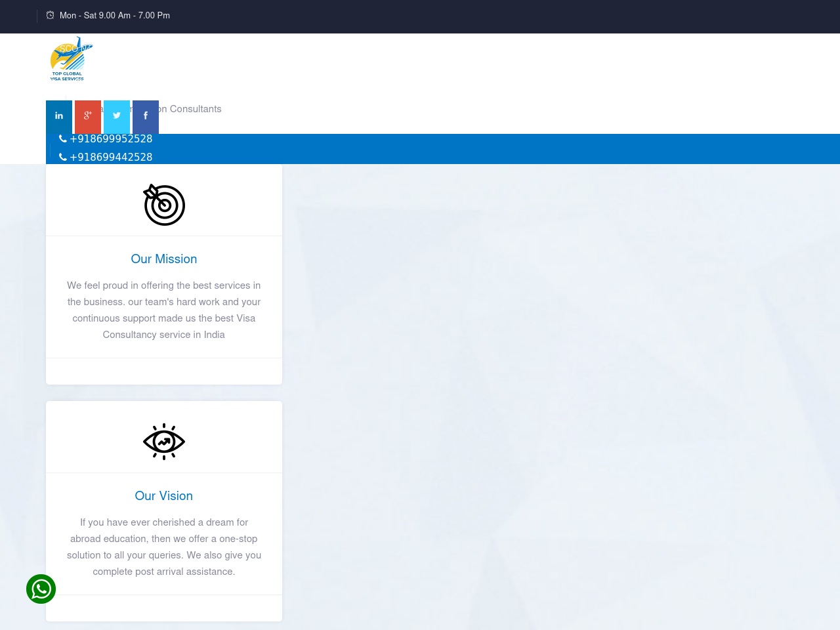
Task: Open the LinkedIn social icon
Action: 59,117
